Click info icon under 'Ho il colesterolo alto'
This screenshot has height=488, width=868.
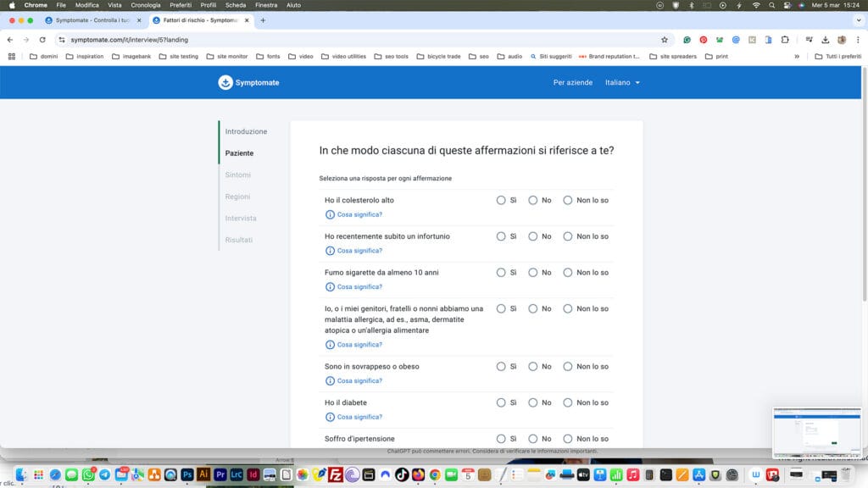click(x=330, y=214)
